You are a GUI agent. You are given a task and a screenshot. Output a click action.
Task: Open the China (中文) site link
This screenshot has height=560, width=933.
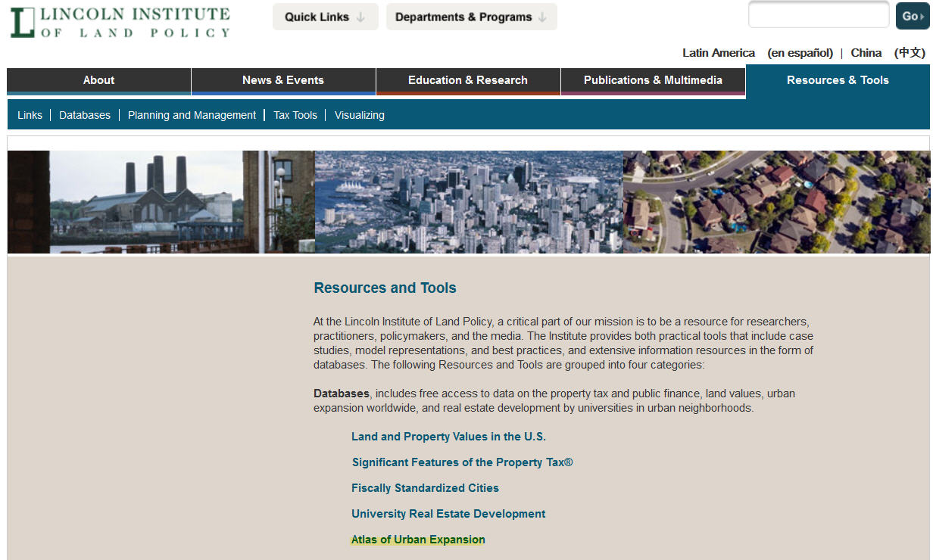[887, 53]
